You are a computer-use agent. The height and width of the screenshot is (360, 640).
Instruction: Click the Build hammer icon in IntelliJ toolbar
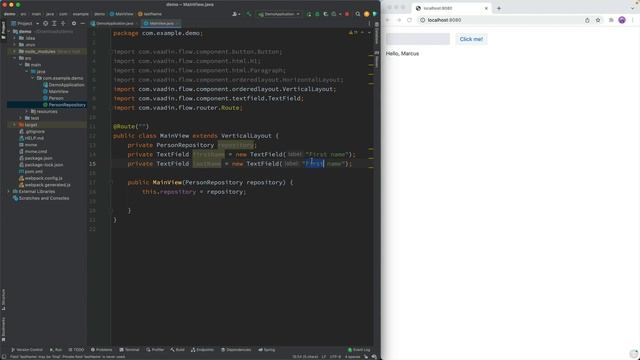coord(249,14)
